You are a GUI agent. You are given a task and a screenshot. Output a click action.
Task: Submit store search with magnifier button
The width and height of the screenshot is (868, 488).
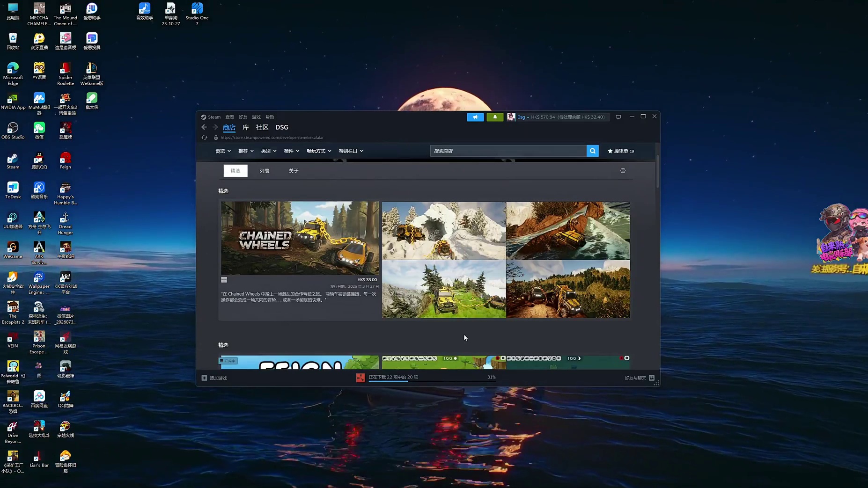pos(593,151)
